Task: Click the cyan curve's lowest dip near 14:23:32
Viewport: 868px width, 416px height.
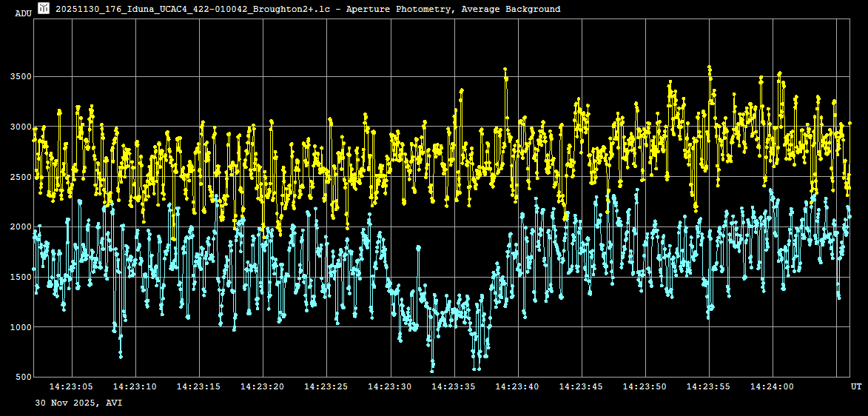Action: 432,369
